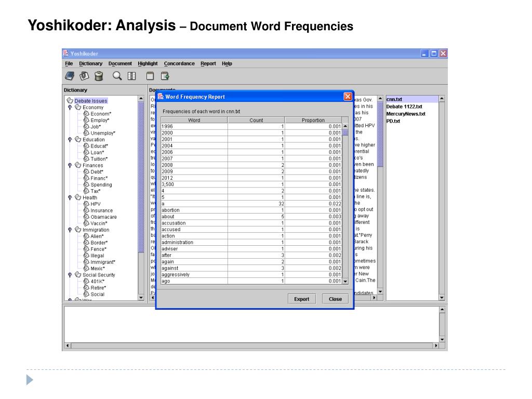Click the folder icon beside Education

tap(78, 139)
